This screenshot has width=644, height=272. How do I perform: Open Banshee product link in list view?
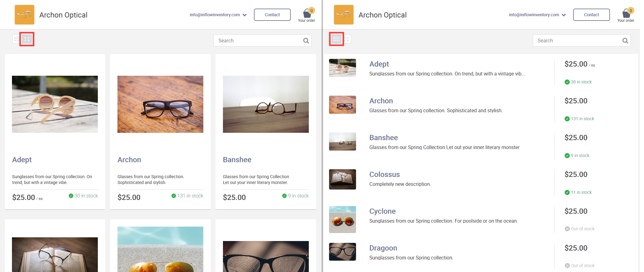(x=384, y=138)
